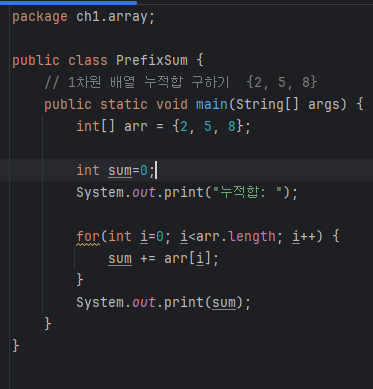Select the class name 'PrefixSum'
The width and height of the screenshot is (373, 389).
click(x=152, y=61)
